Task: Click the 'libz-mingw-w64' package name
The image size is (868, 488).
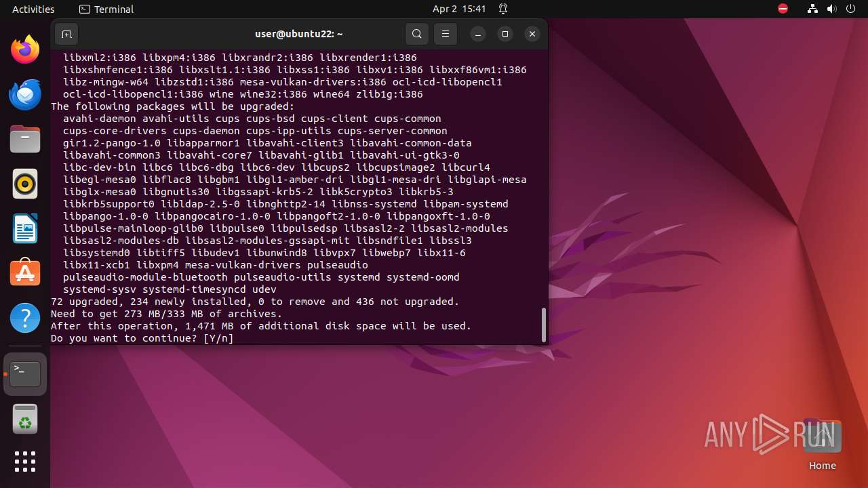Action: [x=106, y=82]
